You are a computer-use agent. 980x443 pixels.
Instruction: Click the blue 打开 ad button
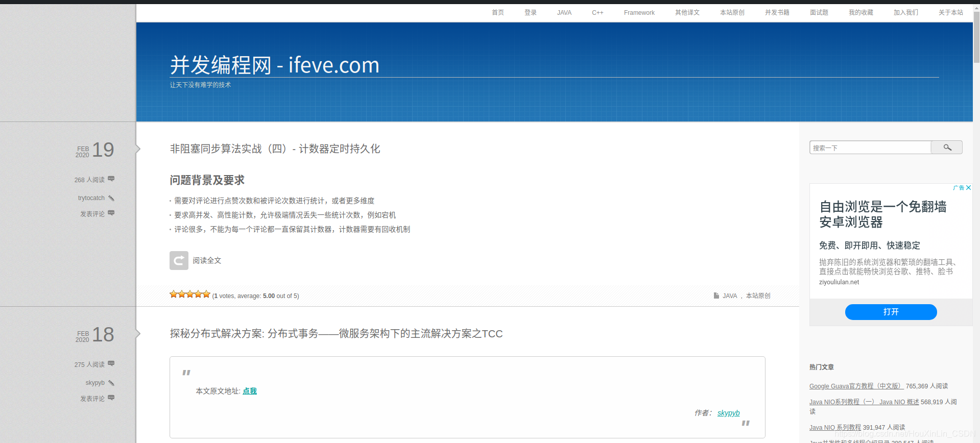pos(891,312)
